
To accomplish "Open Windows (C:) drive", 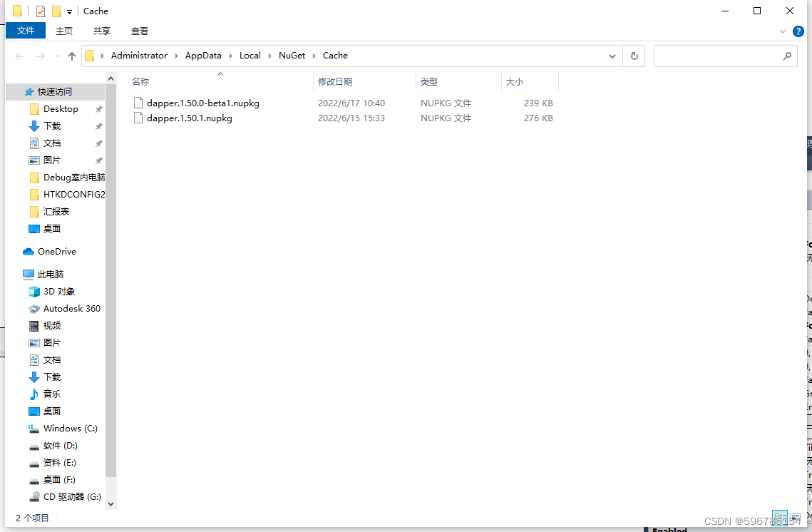I will point(70,429).
